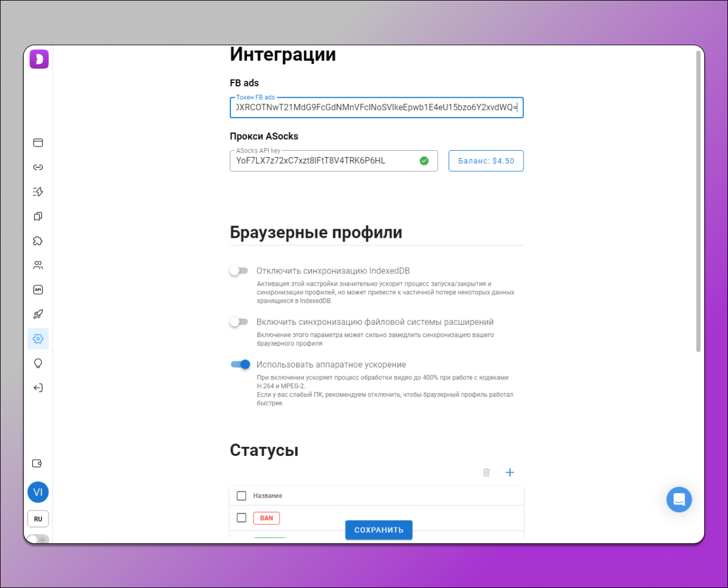This screenshot has width=728, height=588.
Task: Open the API section icon
Action: point(38,289)
